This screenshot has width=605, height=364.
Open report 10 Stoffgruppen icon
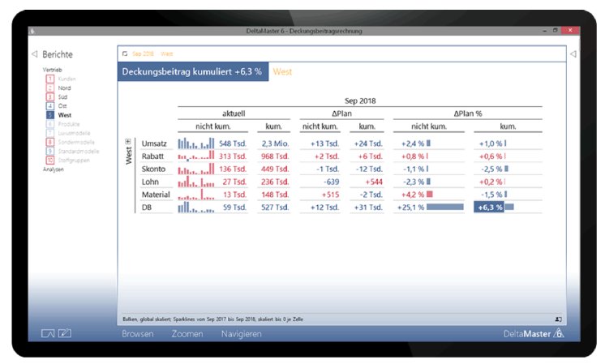(50, 160)
